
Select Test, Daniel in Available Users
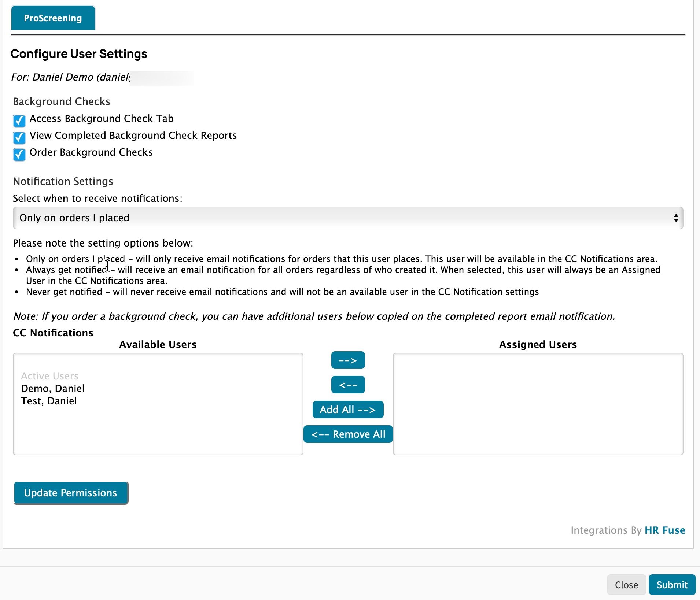coord(49,401)
